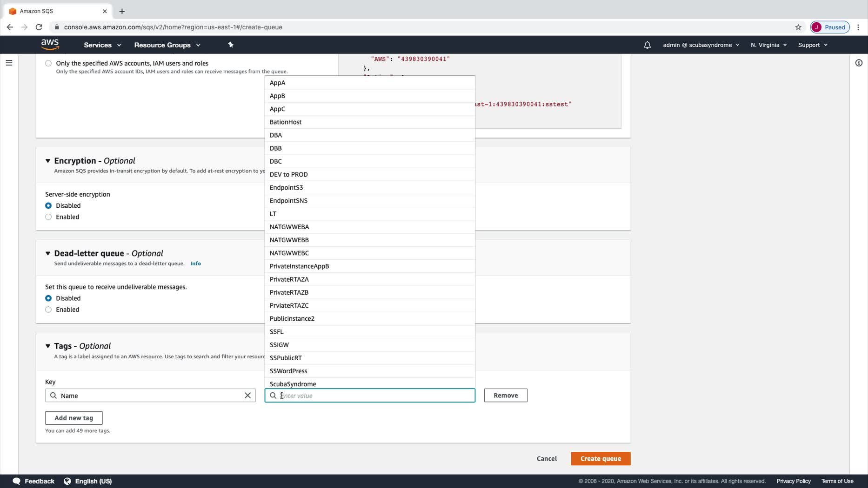
Task: Select Only the specified AWS accounts option
Action: (48, 63)
